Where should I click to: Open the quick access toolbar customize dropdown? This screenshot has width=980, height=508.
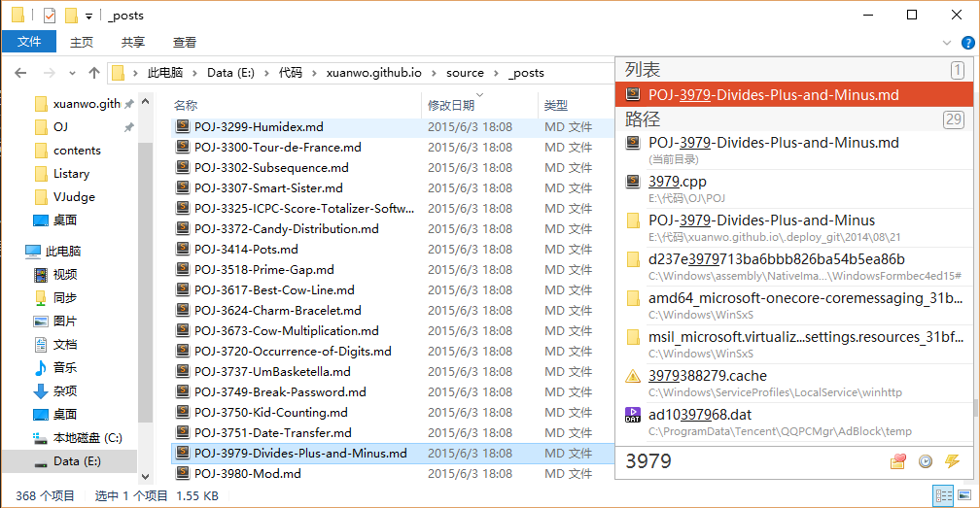point(89,16)
